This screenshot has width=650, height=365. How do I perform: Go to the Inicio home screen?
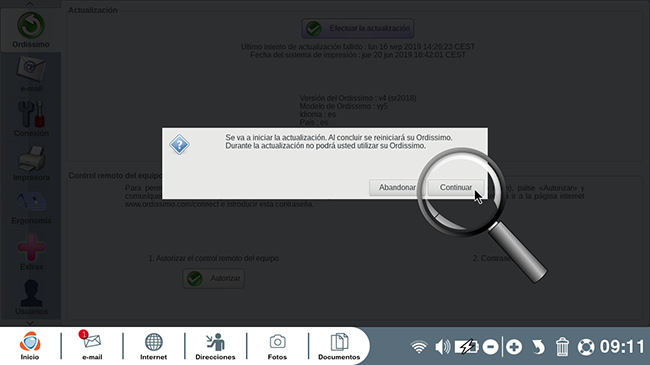click(30, 346)
